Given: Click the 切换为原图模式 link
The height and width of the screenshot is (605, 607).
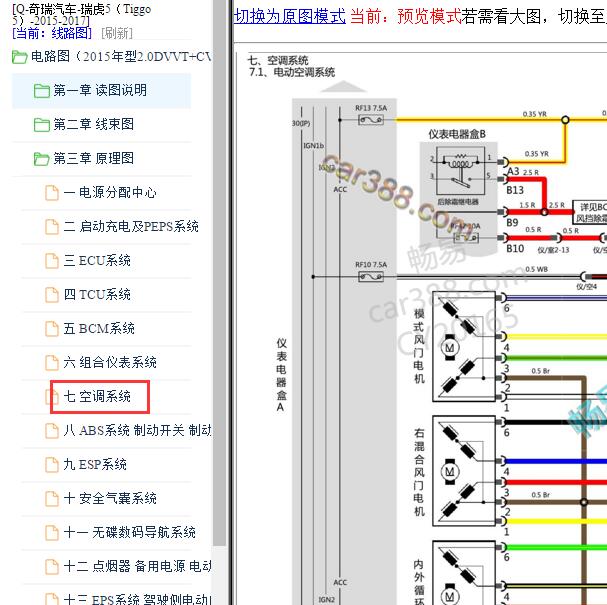Looking at the screenshot, I should [x=290, y=16].
